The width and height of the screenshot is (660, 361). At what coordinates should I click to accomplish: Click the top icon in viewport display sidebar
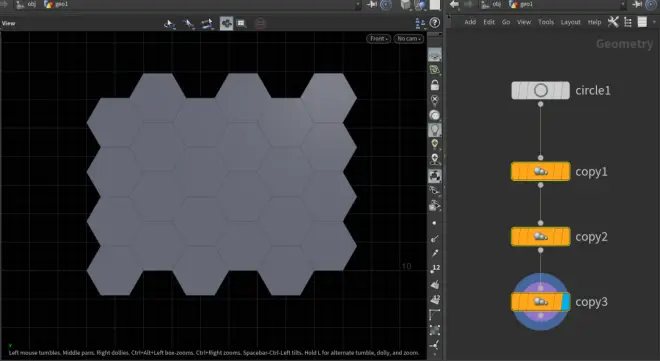point(435,55)
